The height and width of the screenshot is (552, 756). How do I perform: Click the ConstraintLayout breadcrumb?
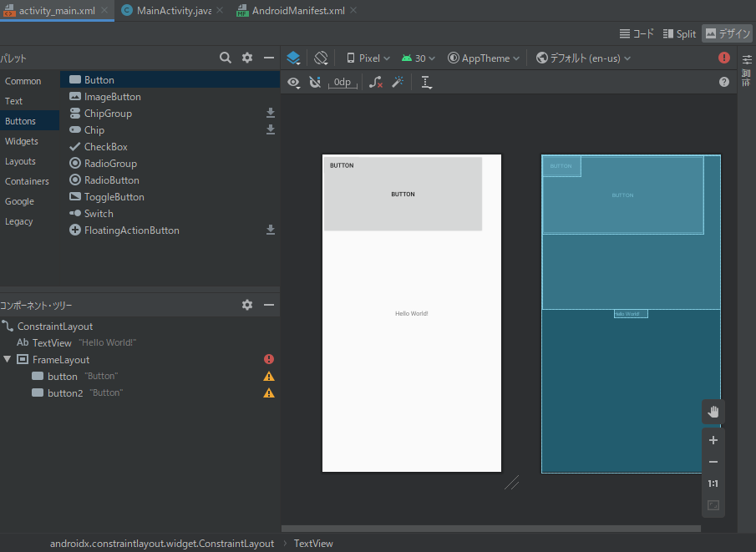click(162, 543)
